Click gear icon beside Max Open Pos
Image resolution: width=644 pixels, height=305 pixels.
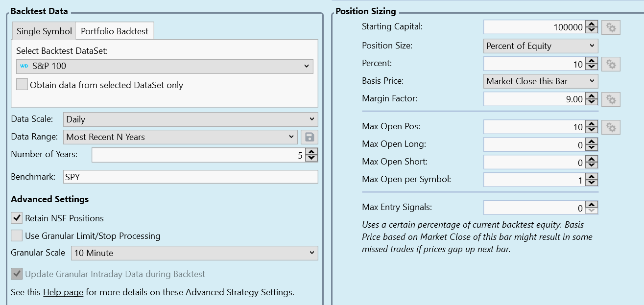611,127
